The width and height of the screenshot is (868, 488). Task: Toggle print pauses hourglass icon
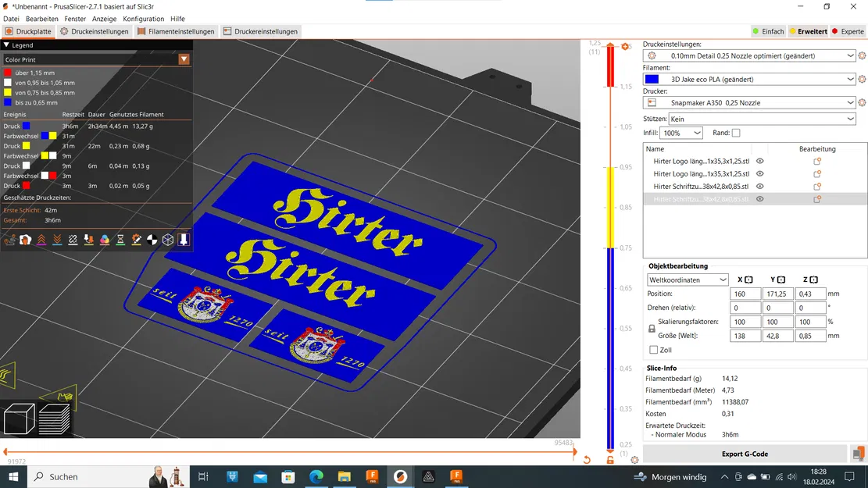(120, 240)
